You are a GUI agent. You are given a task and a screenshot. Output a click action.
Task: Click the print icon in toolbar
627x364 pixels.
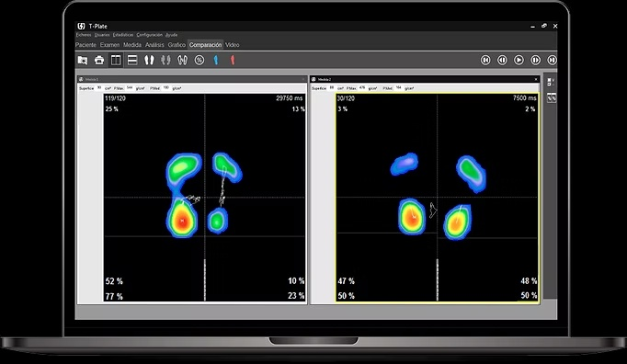pos(99,60)
